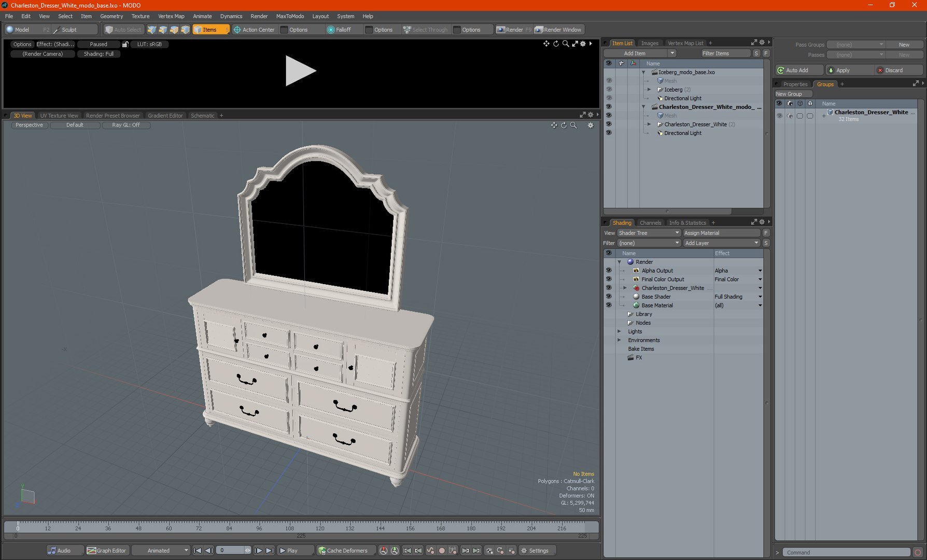Step to previous frame
Image resolution: width=927 pixels, height=560 pixels.
[x=208, y=551]
